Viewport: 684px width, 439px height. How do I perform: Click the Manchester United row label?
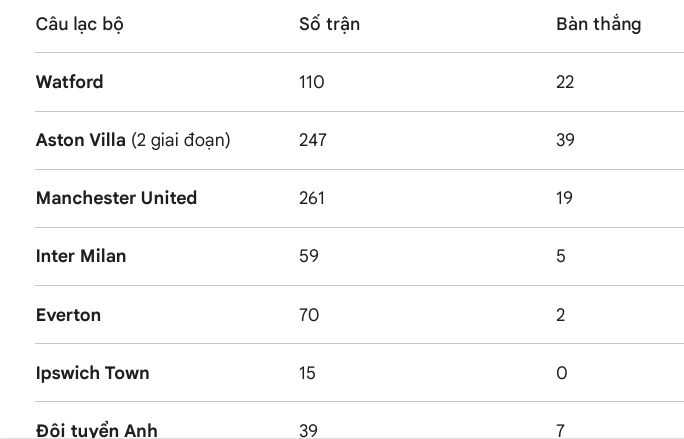click(x=116, y=198)
